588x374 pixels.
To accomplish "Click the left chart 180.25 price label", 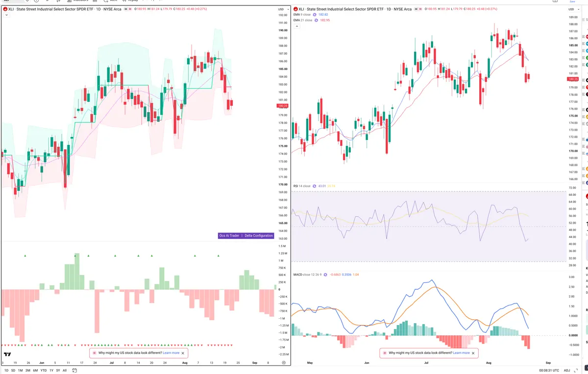I will [x=283, y=106].
